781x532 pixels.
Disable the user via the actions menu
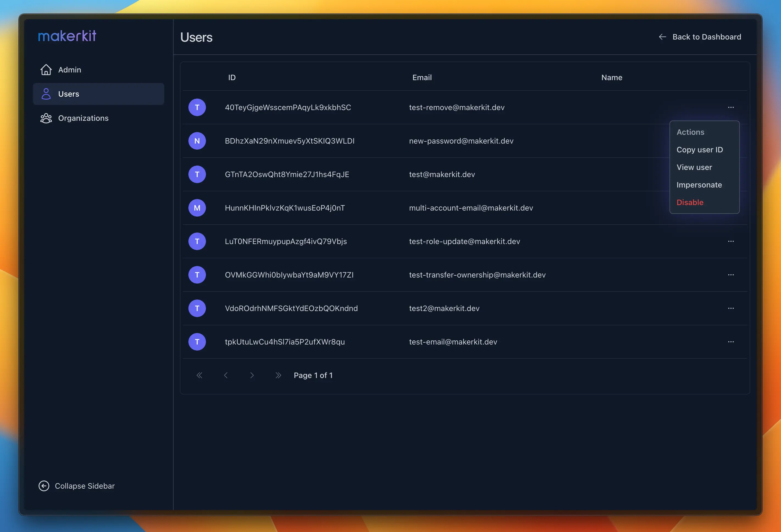click(690, 202)
